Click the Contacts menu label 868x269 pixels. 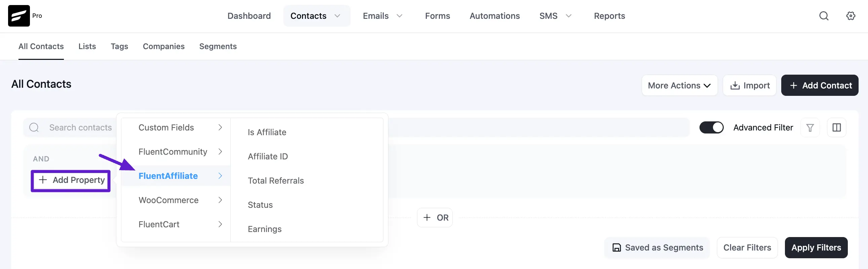(x=308, y=16)
